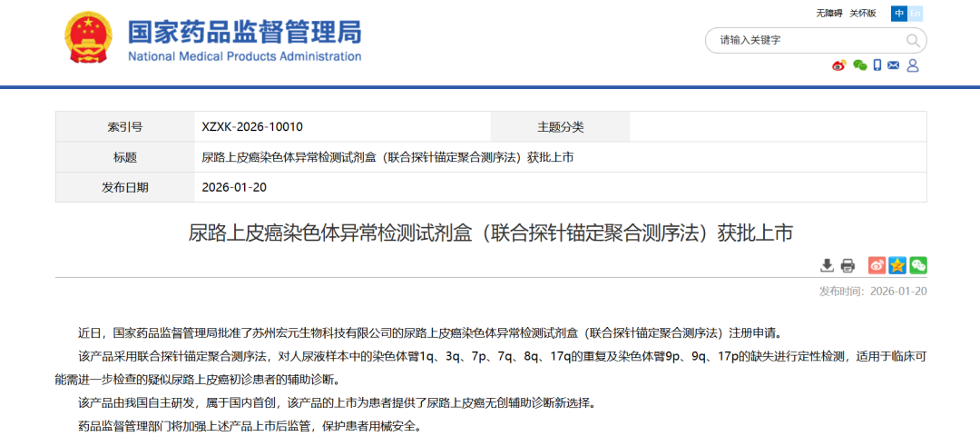This screenshot has width=980, height=446.
Task: Click the national emblem logo
Action: coord(88,38)
